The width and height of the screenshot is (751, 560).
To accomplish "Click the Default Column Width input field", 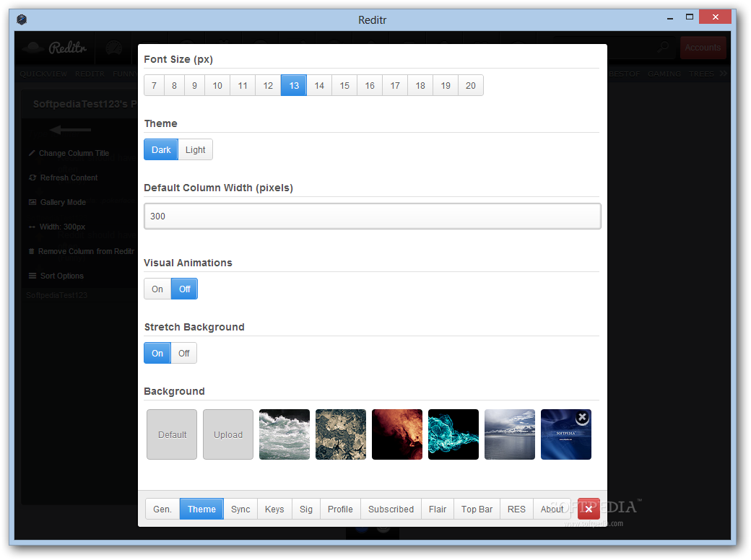I will coord(373,216).
